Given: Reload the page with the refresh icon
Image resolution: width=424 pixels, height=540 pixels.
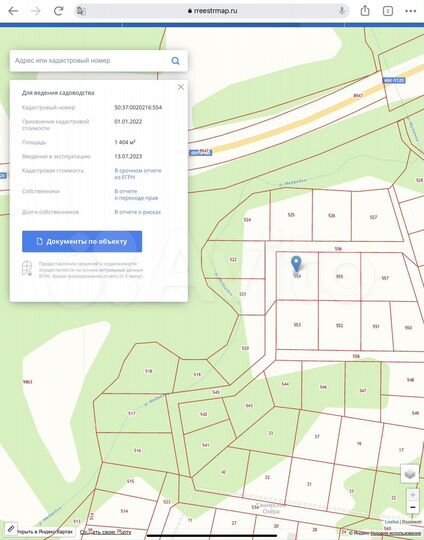Looking at the screenshot, I should pyautogui.click(x=59, y=11).
